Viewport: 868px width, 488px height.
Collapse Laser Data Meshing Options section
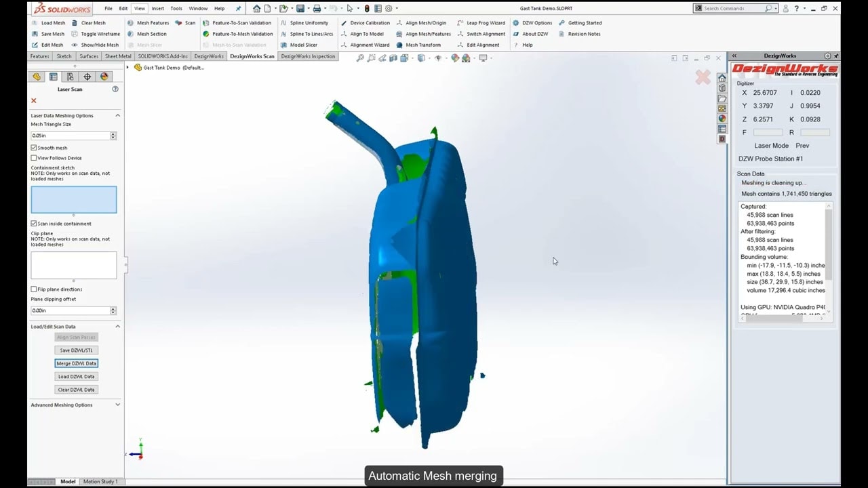[x=117, y=116]
